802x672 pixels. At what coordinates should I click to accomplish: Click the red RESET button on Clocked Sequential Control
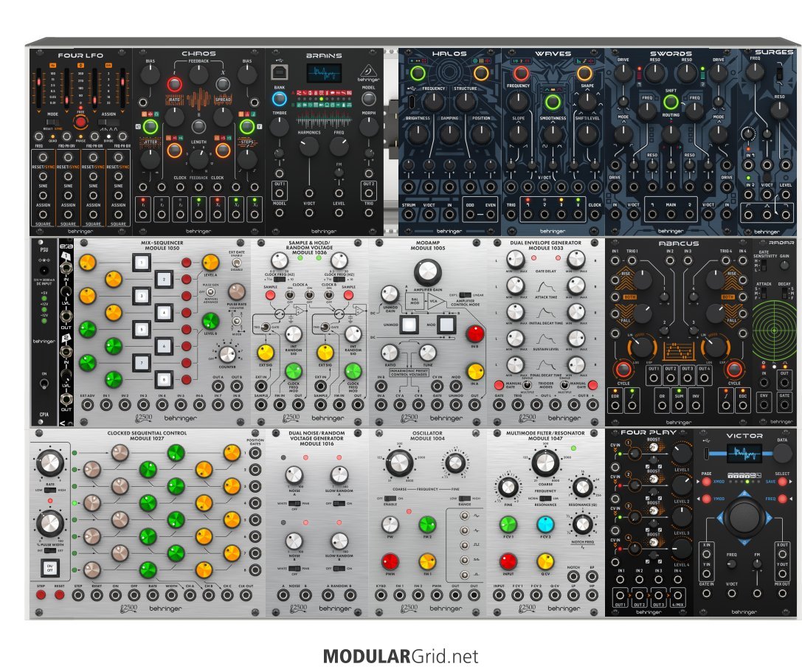coord(59,595)
